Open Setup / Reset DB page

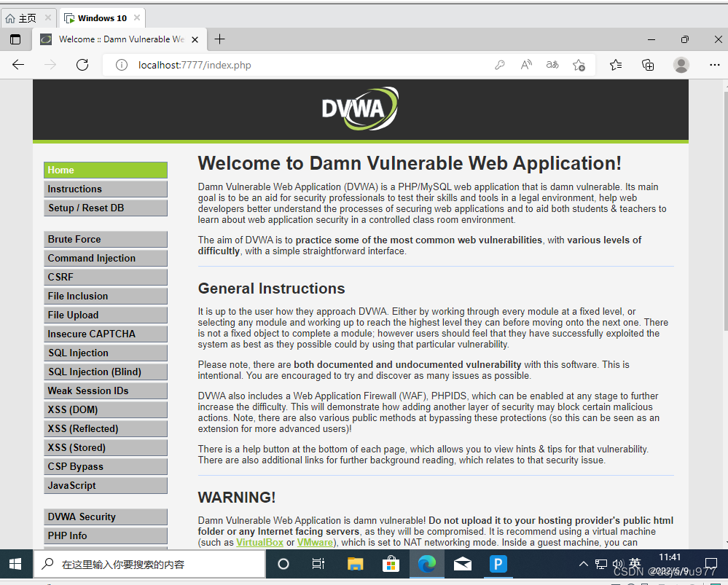[x=106, y=208]
